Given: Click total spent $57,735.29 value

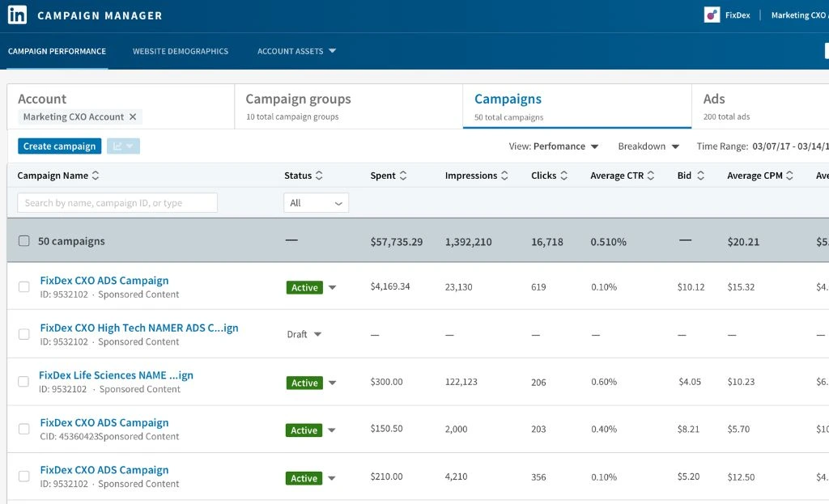Looking at the screenshot, I should click(x=397, y=242).
